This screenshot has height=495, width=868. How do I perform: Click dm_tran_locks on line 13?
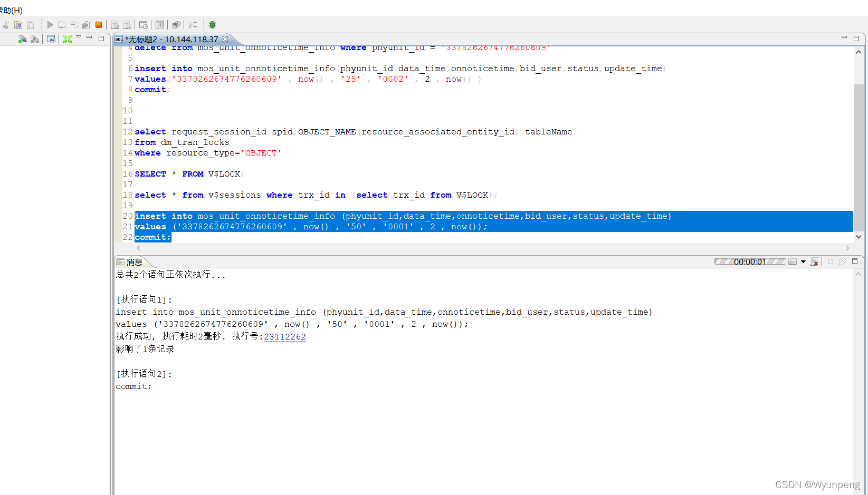(195, 142)
